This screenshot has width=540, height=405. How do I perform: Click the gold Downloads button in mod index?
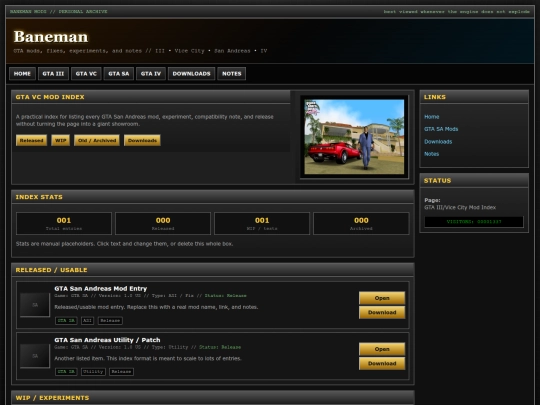142,141
